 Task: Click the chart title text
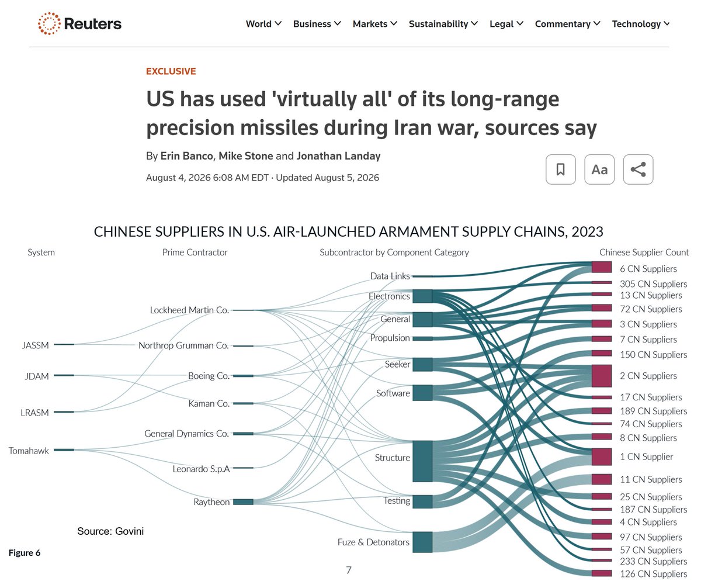click(x=349, y=232)
